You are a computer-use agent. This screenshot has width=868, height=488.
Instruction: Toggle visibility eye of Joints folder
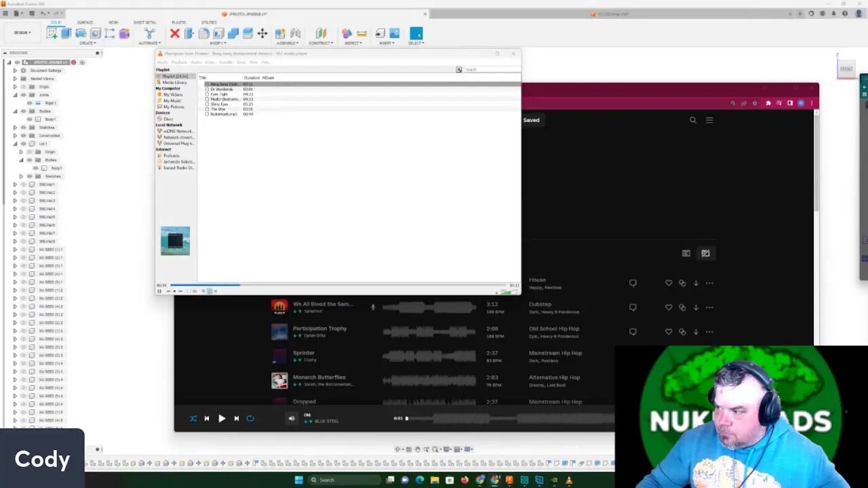coord(23,95)
